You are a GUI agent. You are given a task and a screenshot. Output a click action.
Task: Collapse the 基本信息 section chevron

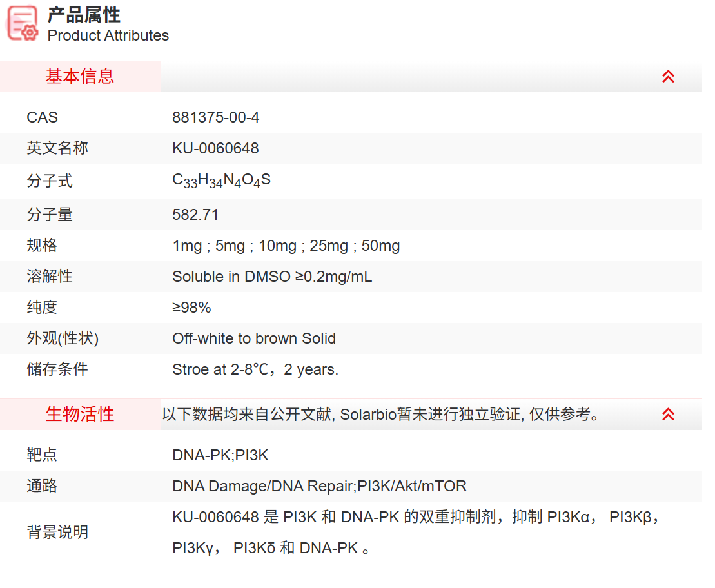(x=668, y=77)
